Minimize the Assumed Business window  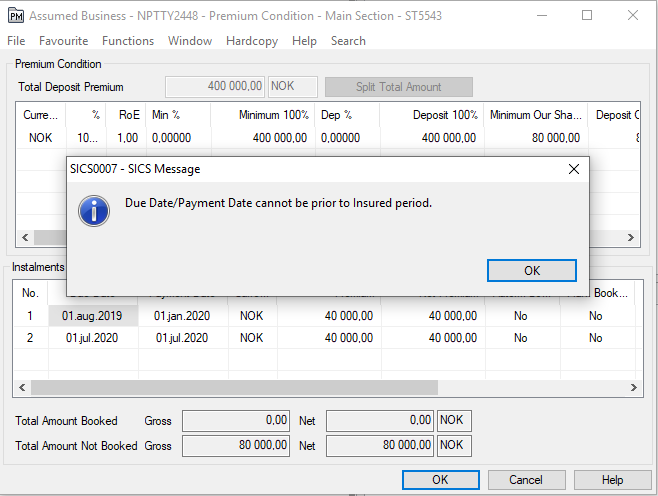click(x=541, y=16)
